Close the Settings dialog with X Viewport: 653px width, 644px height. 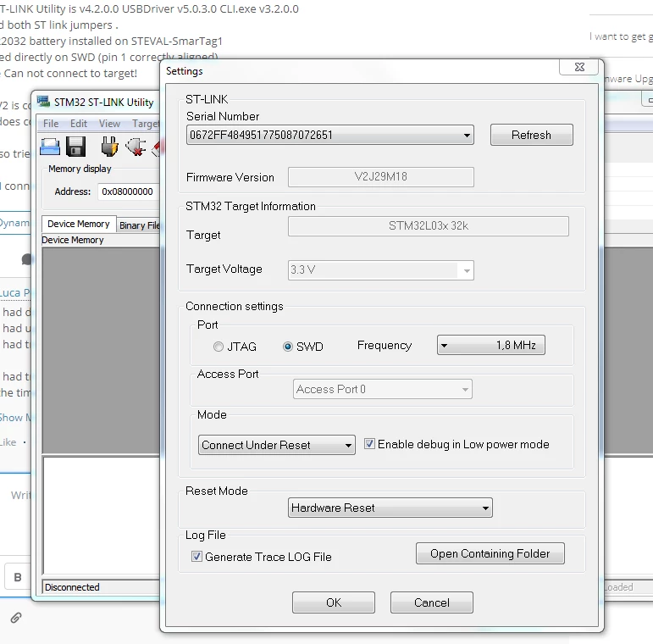click(579, 67)
